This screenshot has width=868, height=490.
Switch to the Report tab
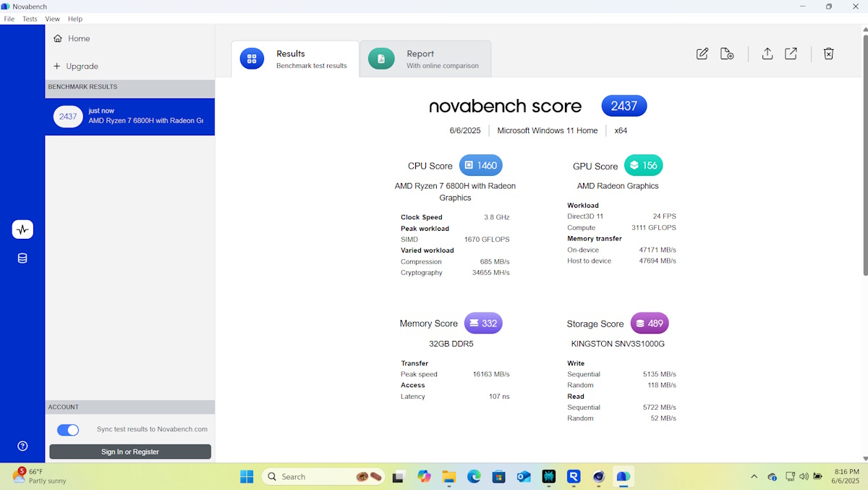point(426,59)
